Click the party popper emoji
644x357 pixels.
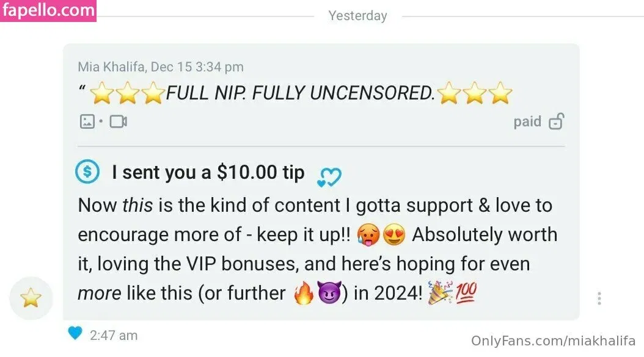440,292
